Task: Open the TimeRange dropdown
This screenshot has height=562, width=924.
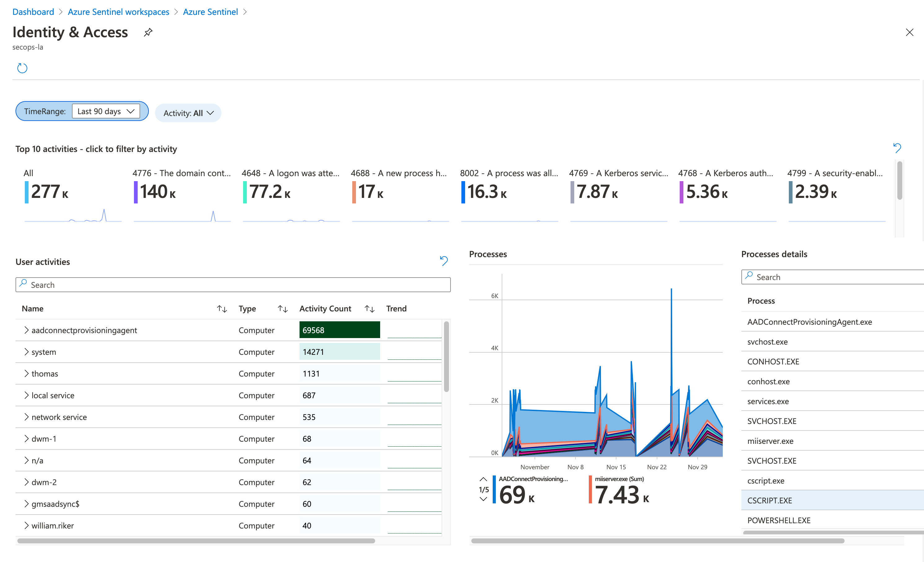Action: (106, 111)
